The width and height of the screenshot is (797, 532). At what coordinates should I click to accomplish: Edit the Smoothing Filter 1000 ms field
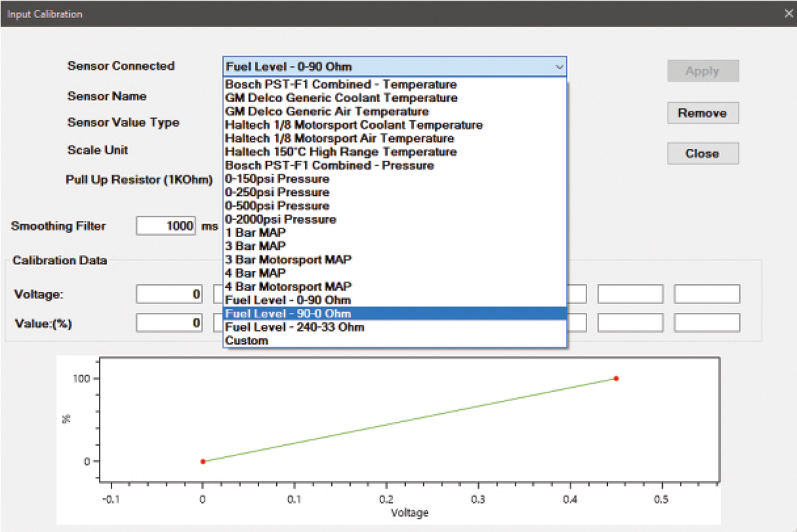(x=167, y=226)
